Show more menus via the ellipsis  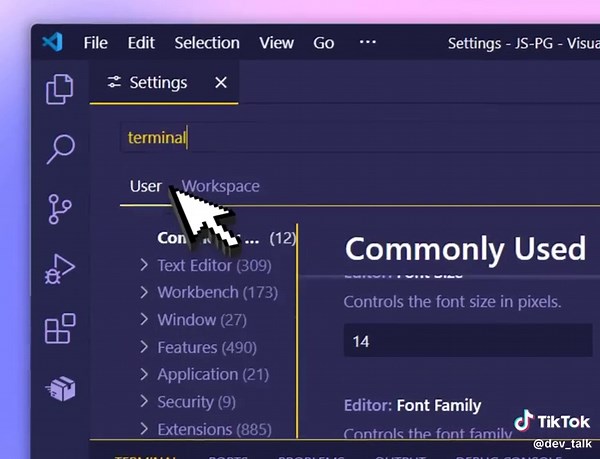[368, 42]
